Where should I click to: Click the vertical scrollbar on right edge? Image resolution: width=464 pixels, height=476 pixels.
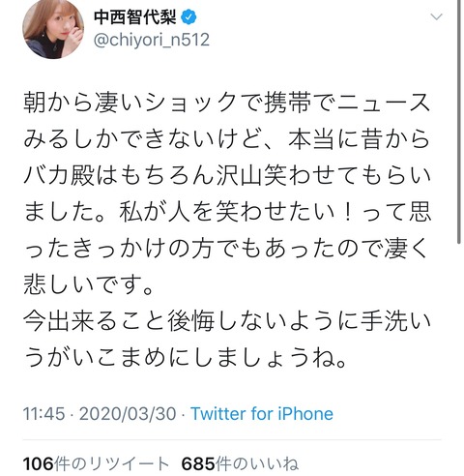pos(458,123)
